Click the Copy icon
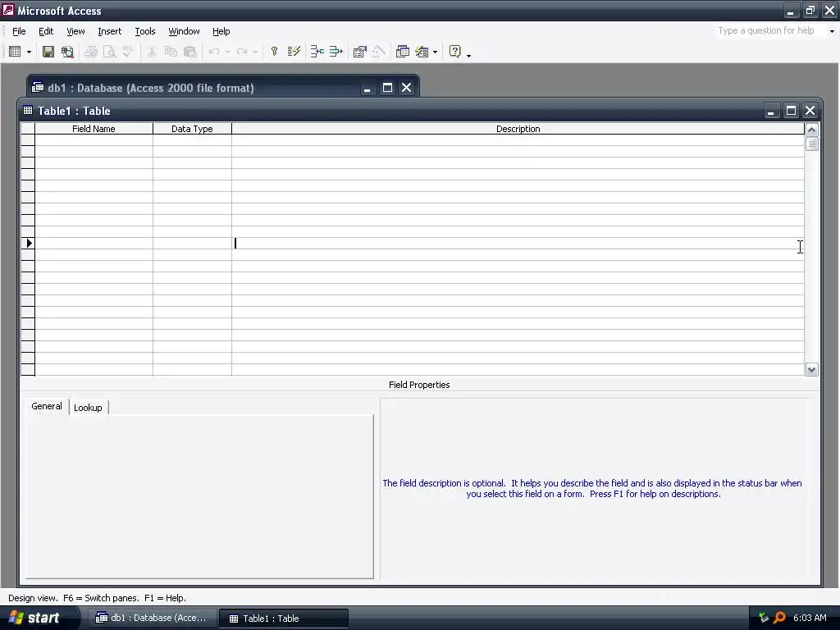This screenshot has height=630, width=840. (x=171, y=52)
